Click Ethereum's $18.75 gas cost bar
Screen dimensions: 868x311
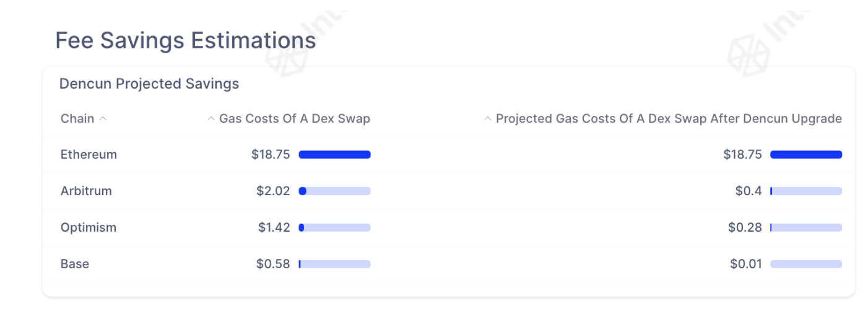(x=334, y=155)
